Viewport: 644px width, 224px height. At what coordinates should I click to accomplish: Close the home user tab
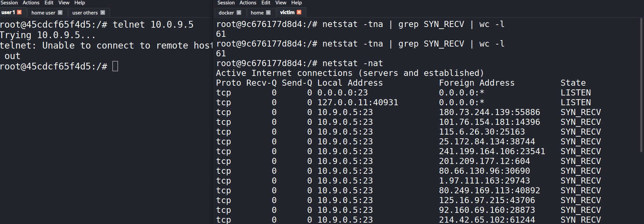pyautogui.click(x=60, y=12)
